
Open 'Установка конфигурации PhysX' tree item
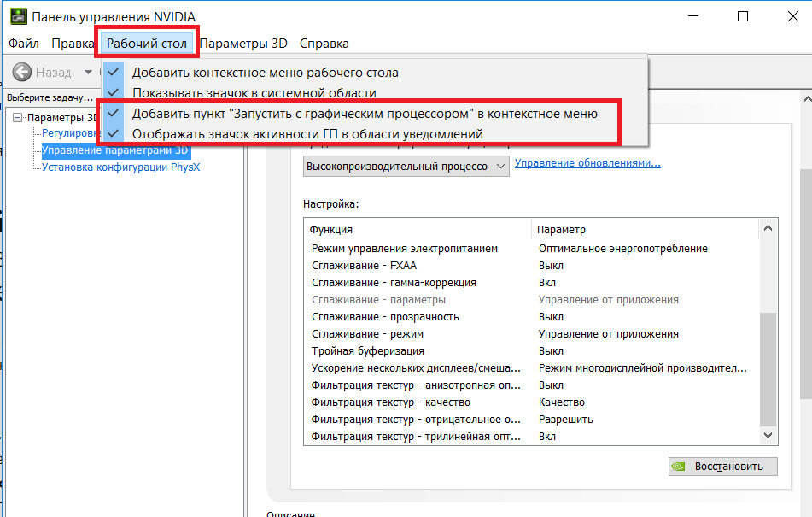[120, 167]
